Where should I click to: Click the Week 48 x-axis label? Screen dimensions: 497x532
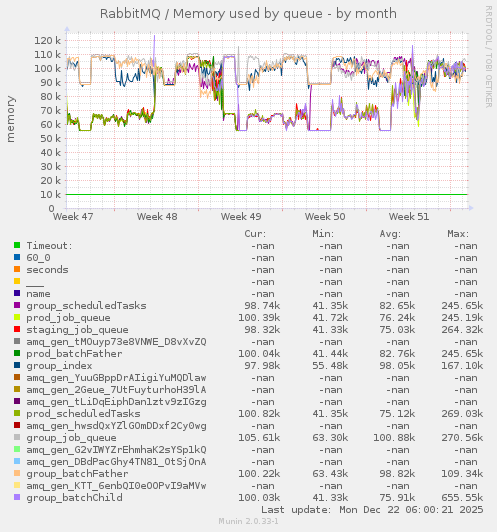click(157, 216)
